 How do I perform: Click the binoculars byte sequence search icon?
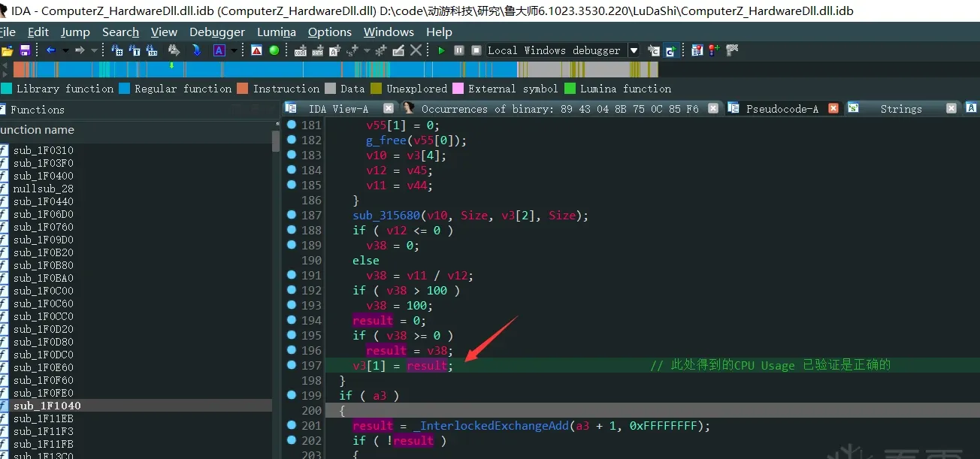click(153, 50)
